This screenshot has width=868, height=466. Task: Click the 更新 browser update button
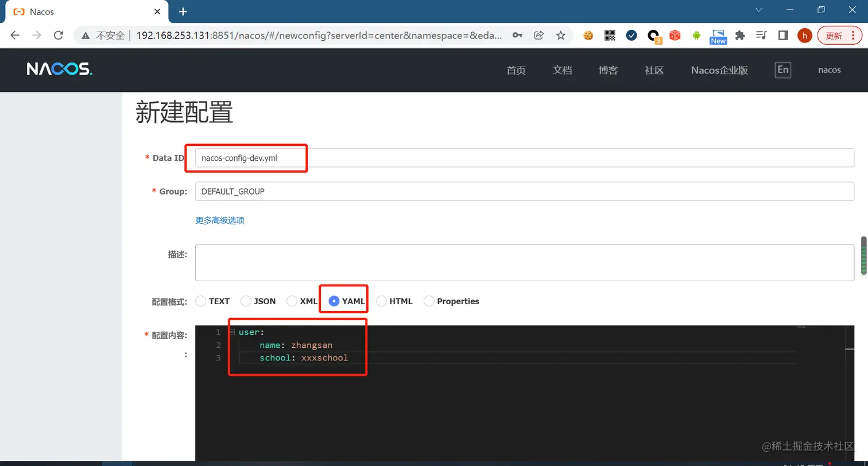[834, 36]
